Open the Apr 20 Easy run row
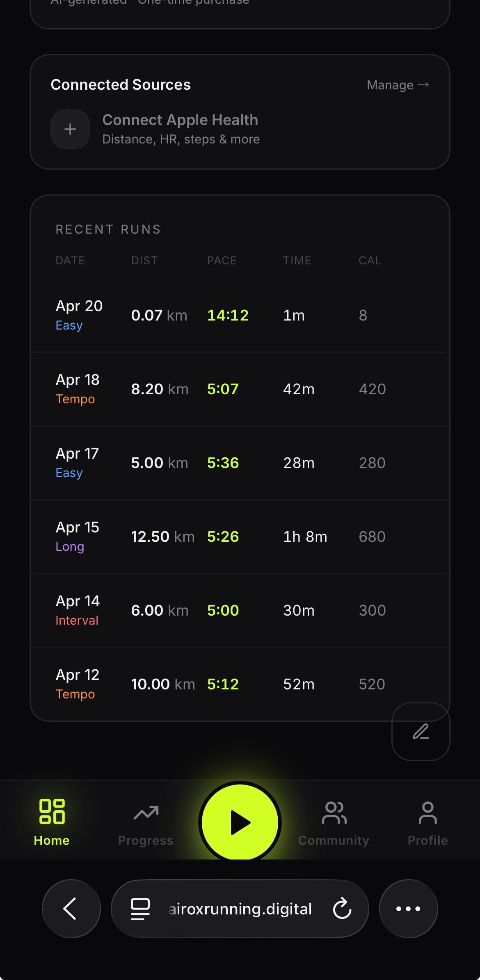480x980 pixels. 240,315
